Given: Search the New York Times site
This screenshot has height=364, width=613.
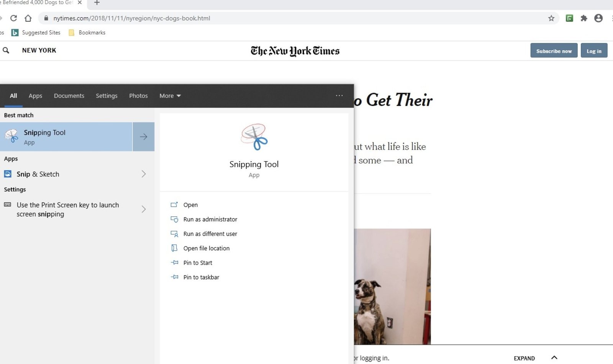Looking at the screenshot, I should 6,50.
